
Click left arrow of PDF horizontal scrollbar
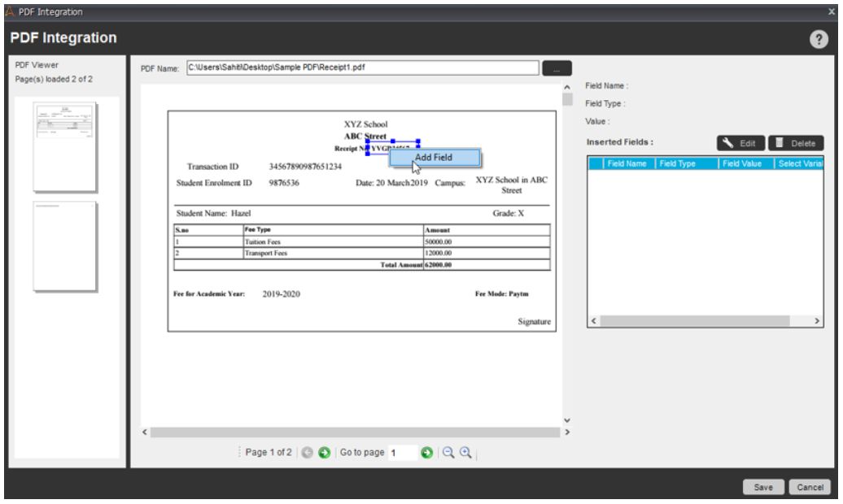click(x=145, y=432)
